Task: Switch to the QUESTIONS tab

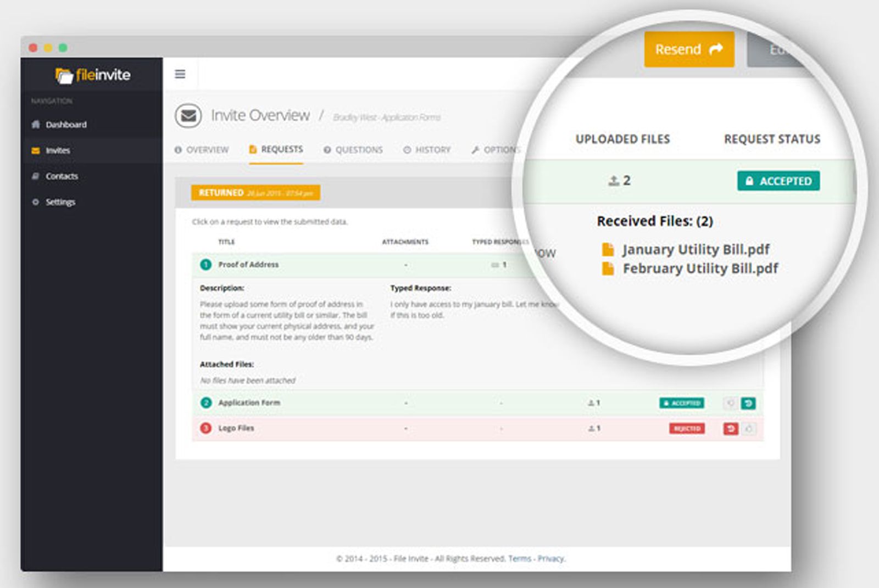Action: 359,149
